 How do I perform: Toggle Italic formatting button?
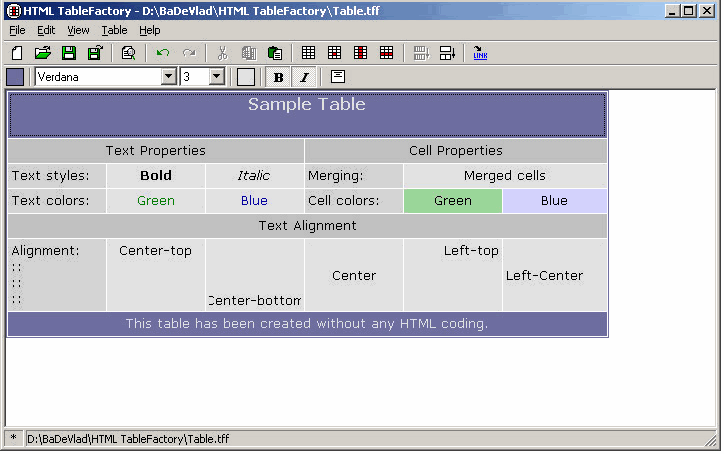pos(304,77)
